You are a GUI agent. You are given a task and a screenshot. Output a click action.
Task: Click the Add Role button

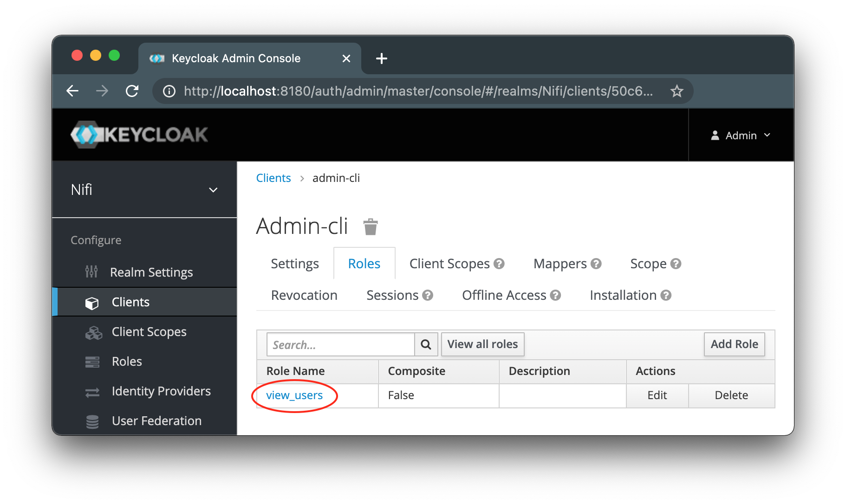(x=734, y=344)
